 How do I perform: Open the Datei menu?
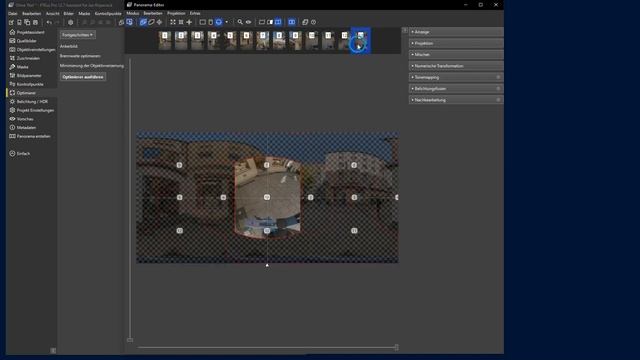click(x=13, y=13)
